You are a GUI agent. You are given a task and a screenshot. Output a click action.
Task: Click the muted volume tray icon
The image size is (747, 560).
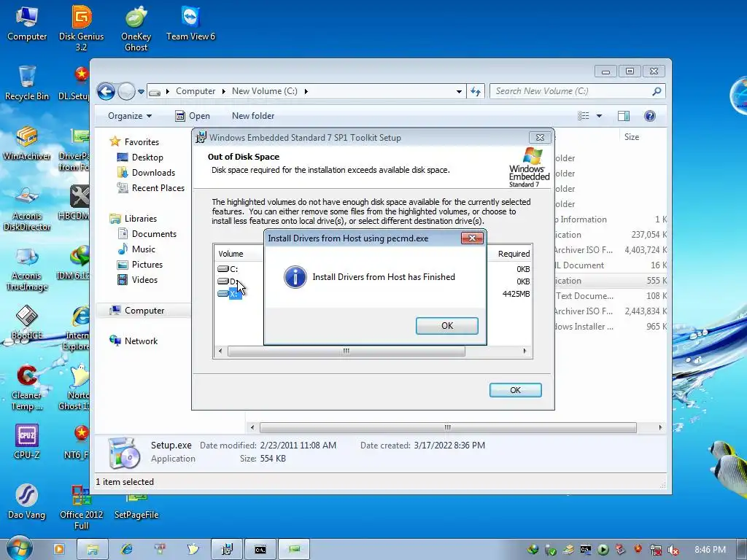click(x=673, y=550)
